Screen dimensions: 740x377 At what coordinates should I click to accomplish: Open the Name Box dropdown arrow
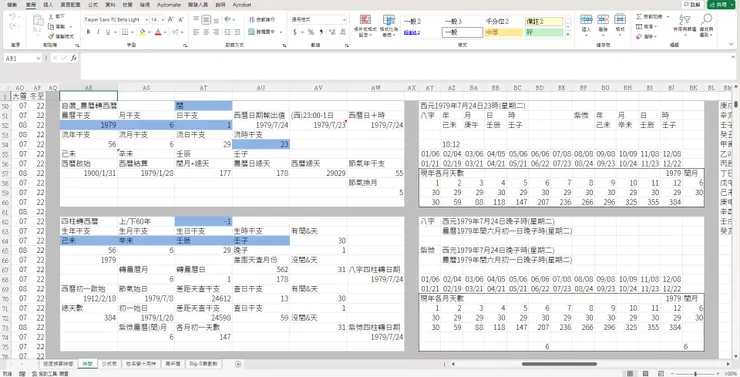tap(38, 58)
